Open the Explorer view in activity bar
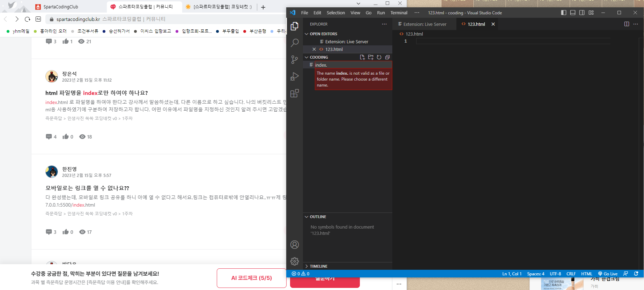This screenshot has height=290, width=644. 295,26
